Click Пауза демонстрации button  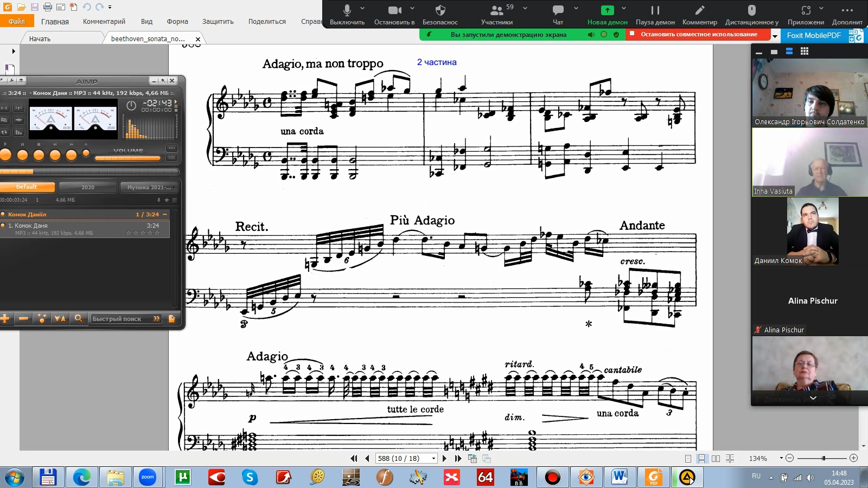[x=655, y=15]
